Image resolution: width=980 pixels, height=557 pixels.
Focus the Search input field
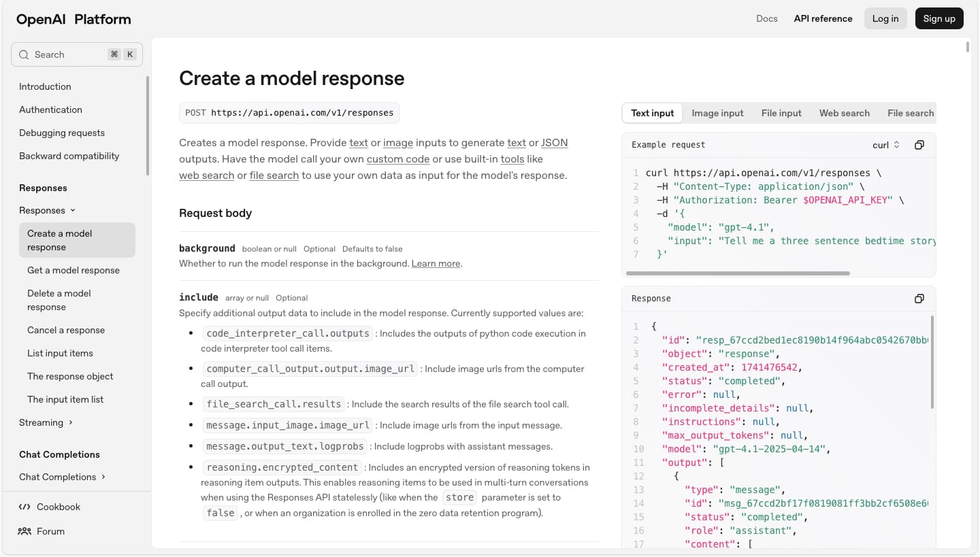click(68, 54)
